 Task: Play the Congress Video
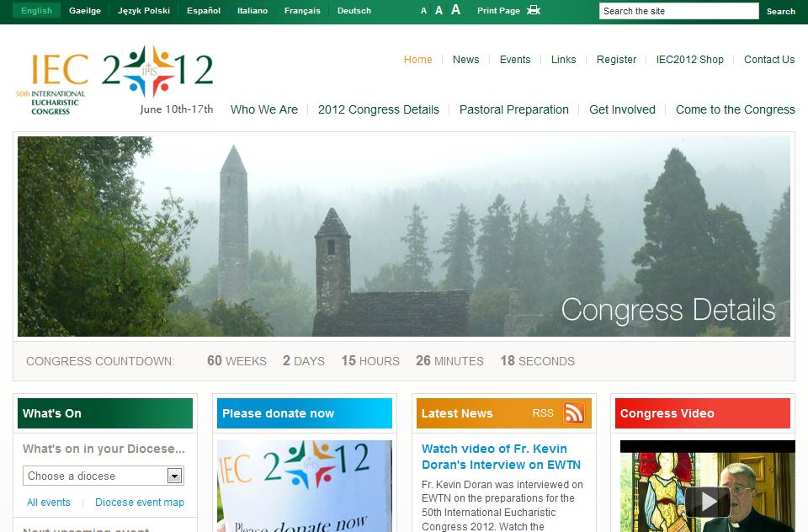(707, 502)
